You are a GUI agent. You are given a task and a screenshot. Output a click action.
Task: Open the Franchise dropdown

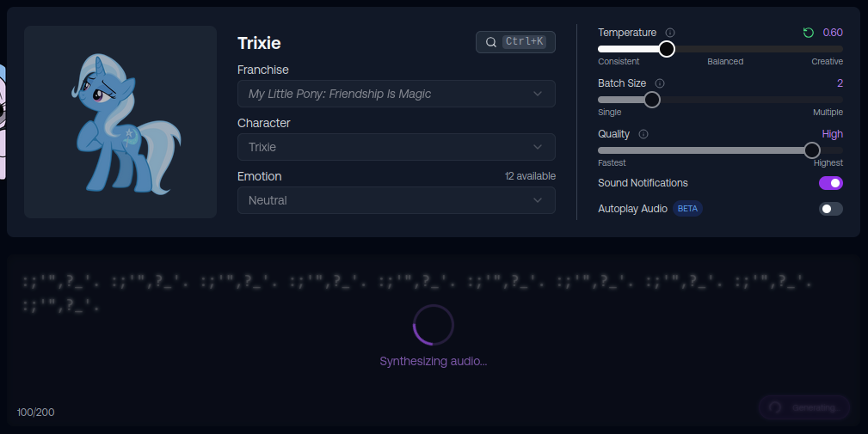397,94
